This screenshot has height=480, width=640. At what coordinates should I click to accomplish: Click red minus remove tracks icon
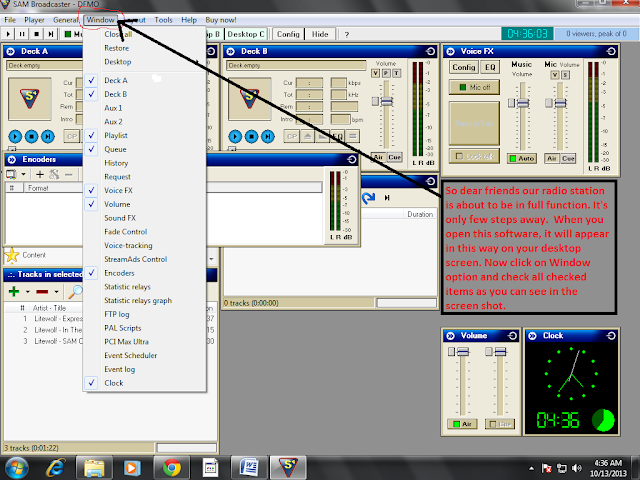click(42, 291)
